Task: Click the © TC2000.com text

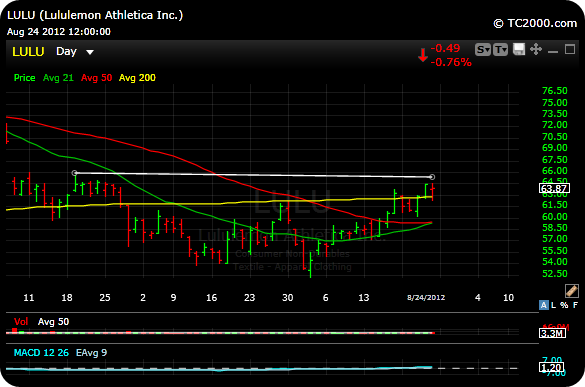Action: tap(535, 23)
